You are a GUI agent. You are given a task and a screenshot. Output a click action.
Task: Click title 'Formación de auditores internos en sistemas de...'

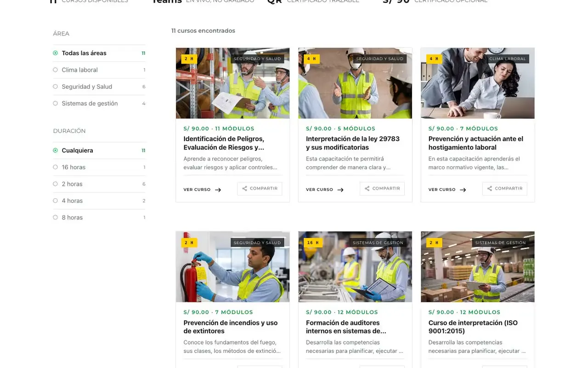tap(346, 327)
